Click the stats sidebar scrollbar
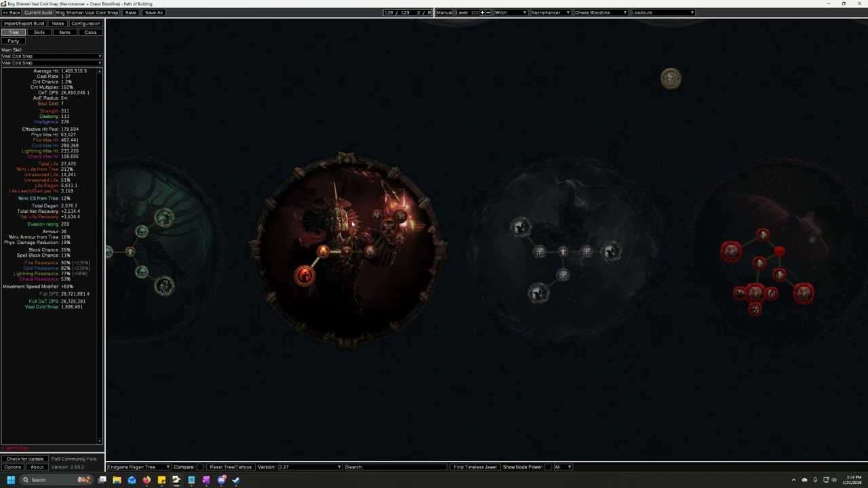 point(100,256)
